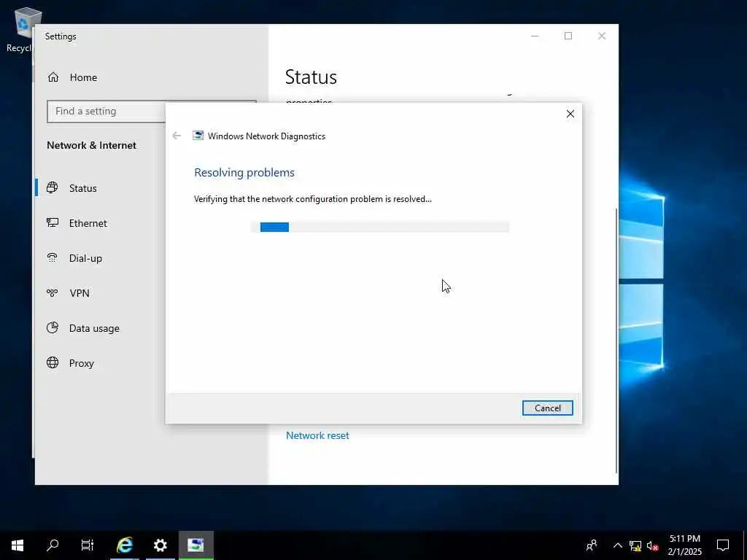
Task: Switch to Settings gear taskbar icon
Action: 160,545
